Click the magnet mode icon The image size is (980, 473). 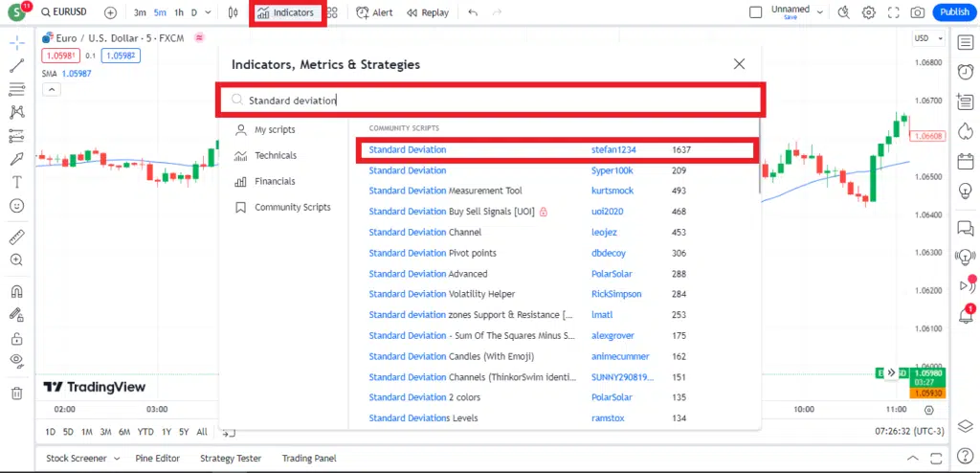tap(17, 292)
